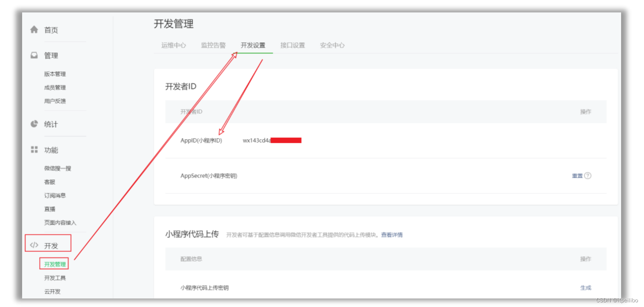Image resolution: width=644 pixels, height=307 pixels.
Task: Select 管理 section in the sidebar
Action: pyautogui.click(x=51, y=56)
